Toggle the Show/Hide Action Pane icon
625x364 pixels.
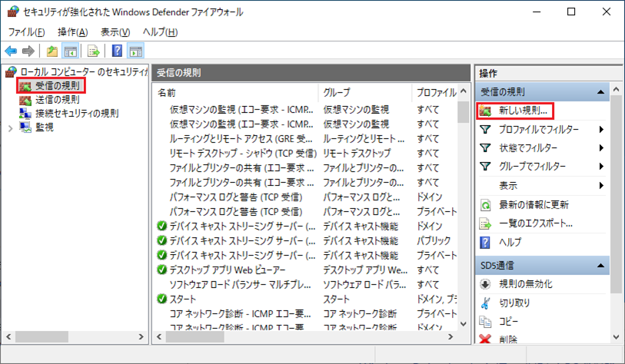[x=135, y=51]
